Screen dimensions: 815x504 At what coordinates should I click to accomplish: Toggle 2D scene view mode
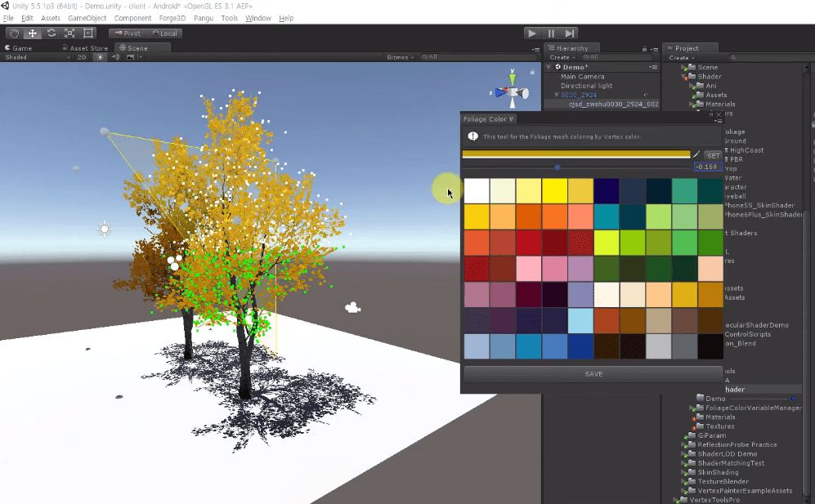click(82, 57)
